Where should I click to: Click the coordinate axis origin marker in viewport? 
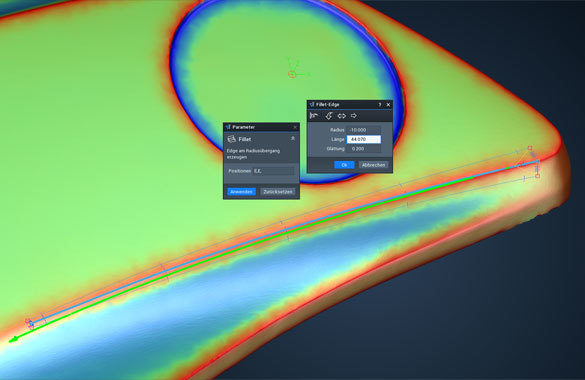(x=292, y=75)
